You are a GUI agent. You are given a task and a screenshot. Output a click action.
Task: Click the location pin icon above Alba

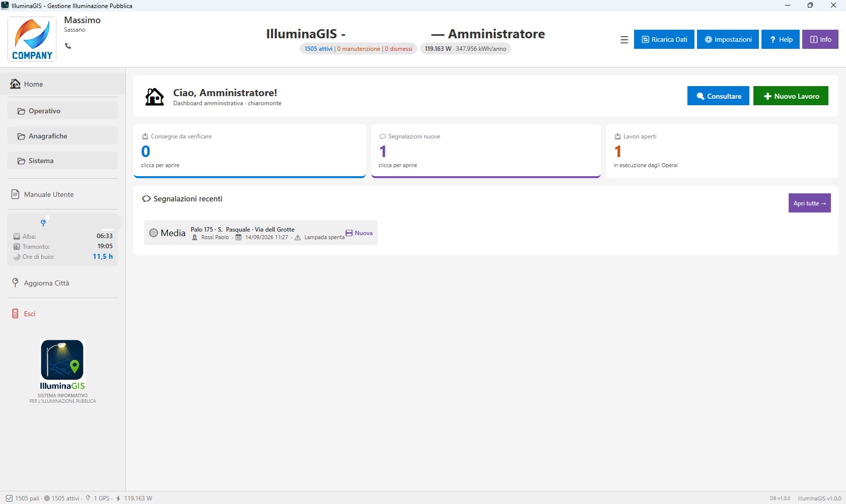(43, 223)
